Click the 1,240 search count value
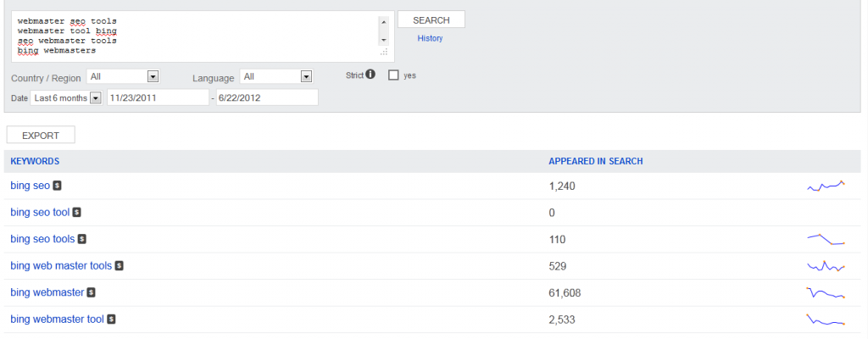 click(x=562, y=186)
